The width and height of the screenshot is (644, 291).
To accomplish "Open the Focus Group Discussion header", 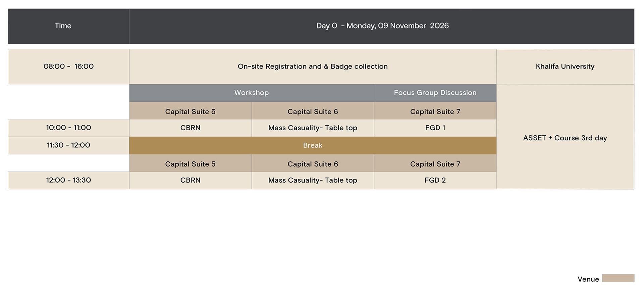I will click(435, 93).
